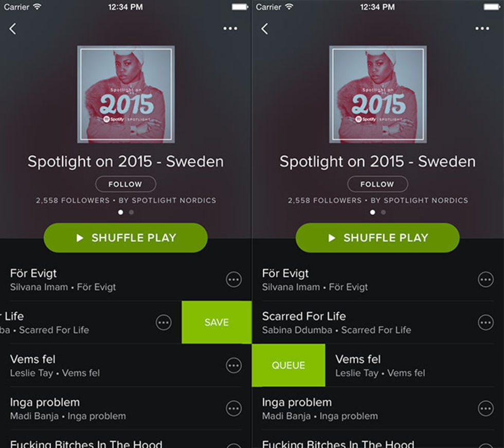Start Shuffle Play on the right screen
The height and width of the screenshot is (448, 504).
point(377,238)
